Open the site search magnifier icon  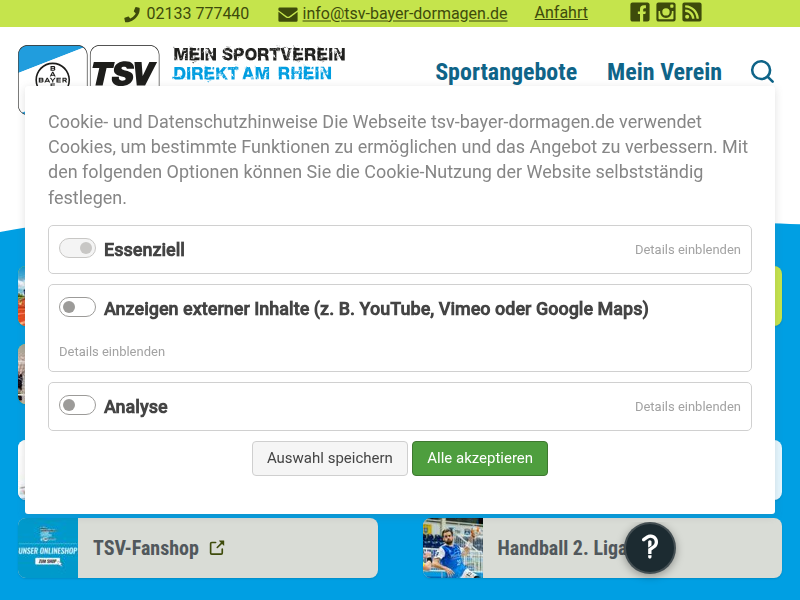click(762, 72)
